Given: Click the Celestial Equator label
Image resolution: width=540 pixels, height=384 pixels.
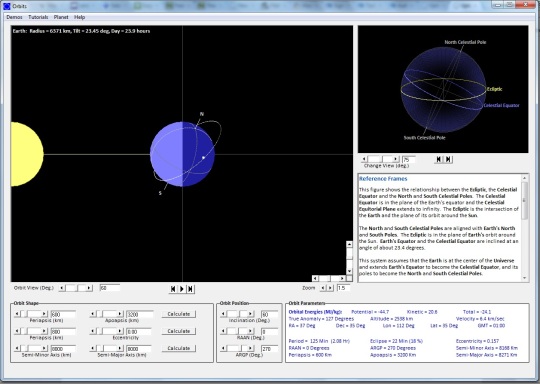Looking at the screenshot, I should pos(501,105).
